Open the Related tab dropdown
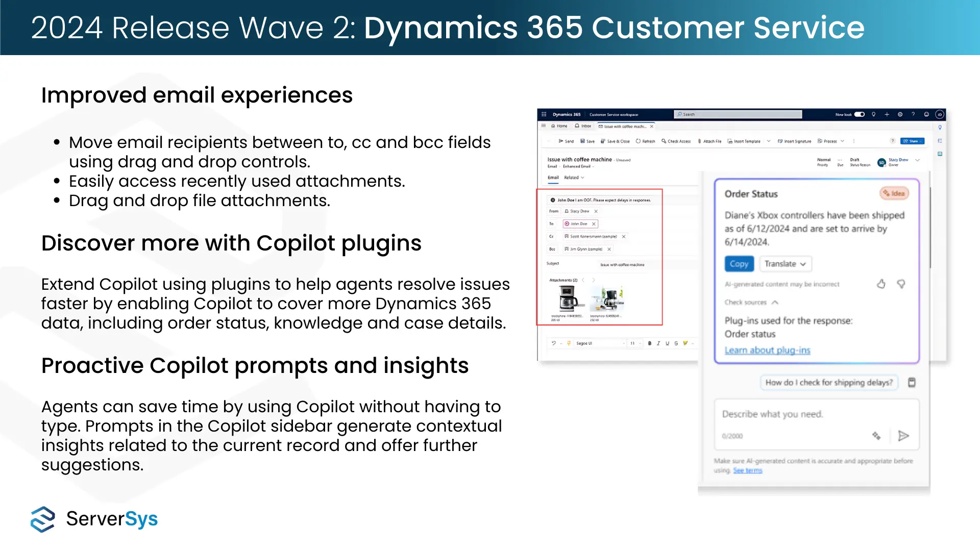This screenshot has width=980, height=551. pyautogui.click(x=574, y=178)
